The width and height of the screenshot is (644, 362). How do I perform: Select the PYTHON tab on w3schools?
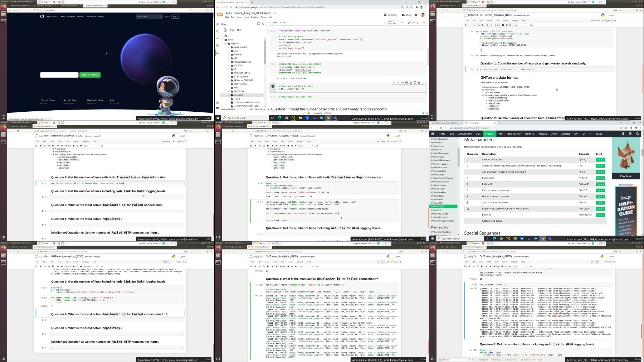489,134
